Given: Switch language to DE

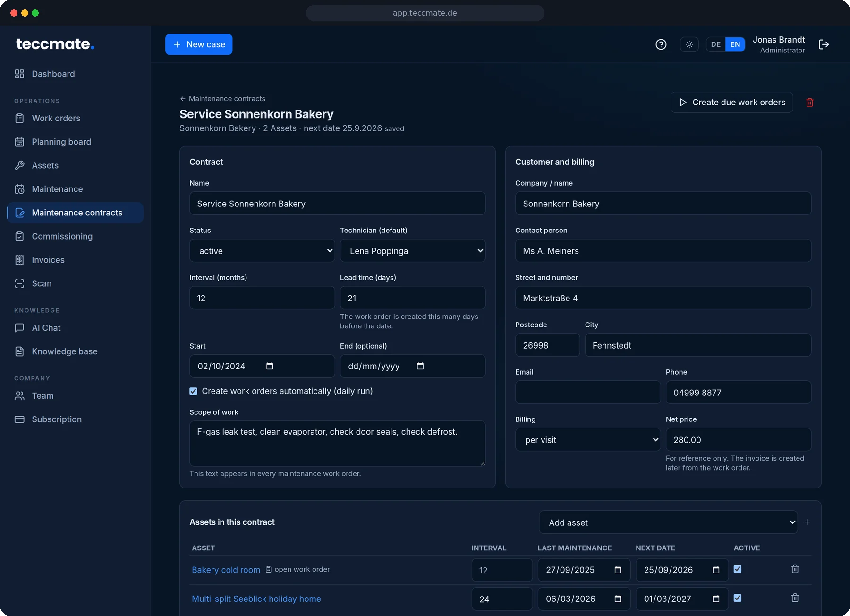Looking at the screenshot, I should click(x=716, y=44).
